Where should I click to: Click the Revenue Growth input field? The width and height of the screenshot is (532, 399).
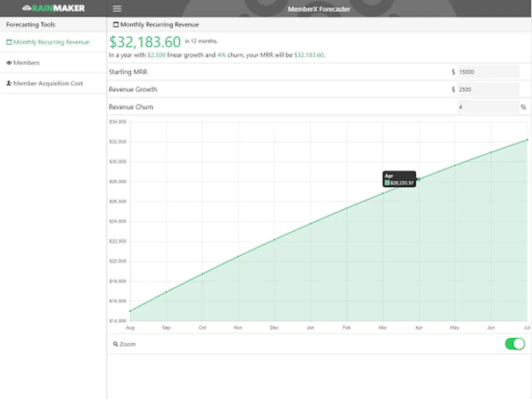coord(488,89)
